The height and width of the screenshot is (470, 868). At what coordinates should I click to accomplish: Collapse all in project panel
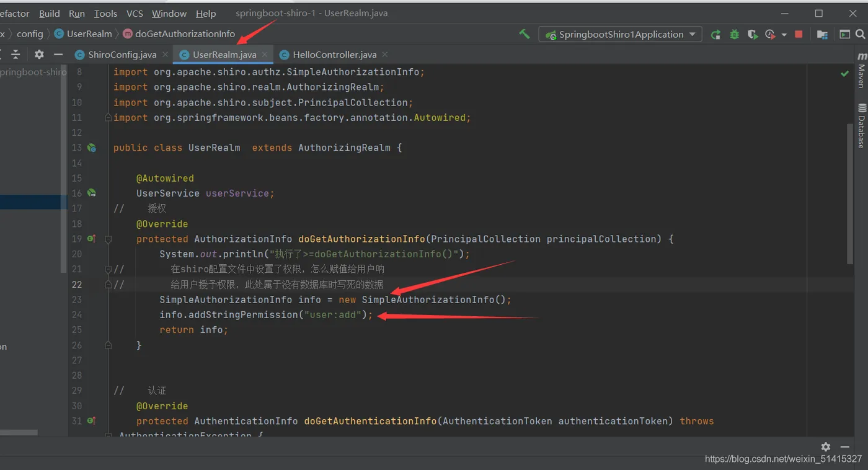coord(16,55)
